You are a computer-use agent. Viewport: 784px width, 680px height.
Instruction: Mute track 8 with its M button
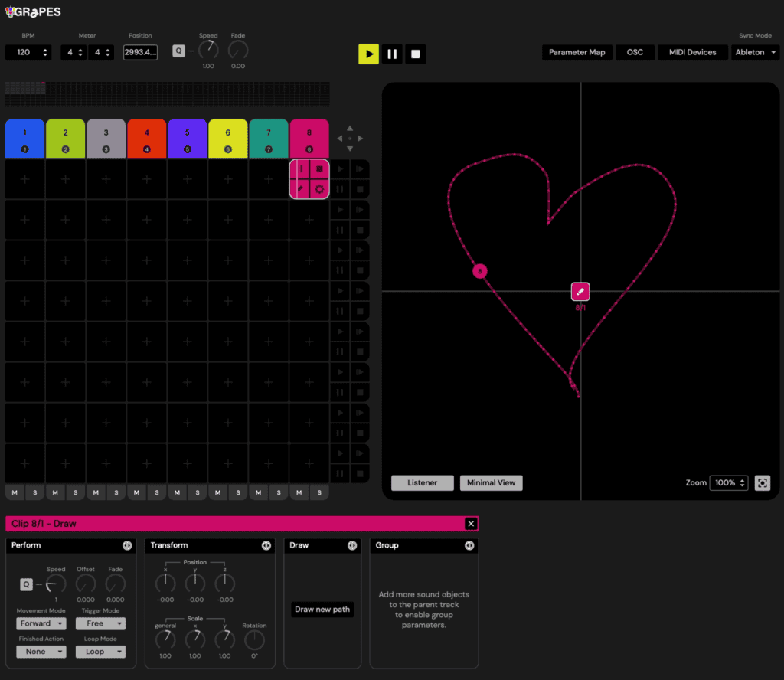click(x=299, y=492)
